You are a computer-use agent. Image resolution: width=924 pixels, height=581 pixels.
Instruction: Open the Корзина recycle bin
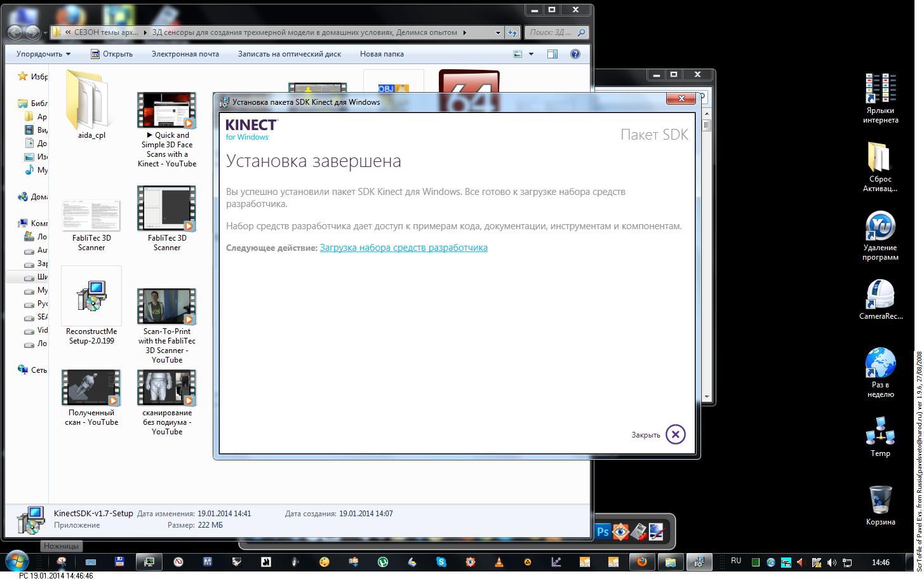click(880, 505)
